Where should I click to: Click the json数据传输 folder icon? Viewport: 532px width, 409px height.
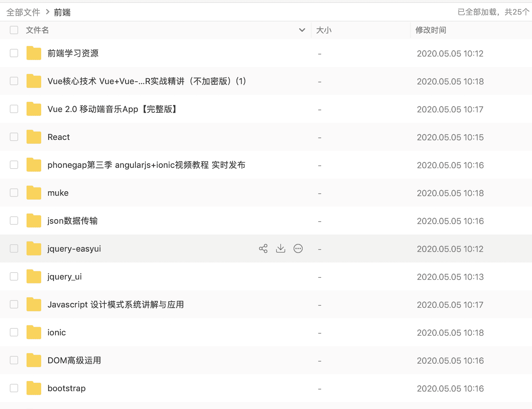[34, 221]
